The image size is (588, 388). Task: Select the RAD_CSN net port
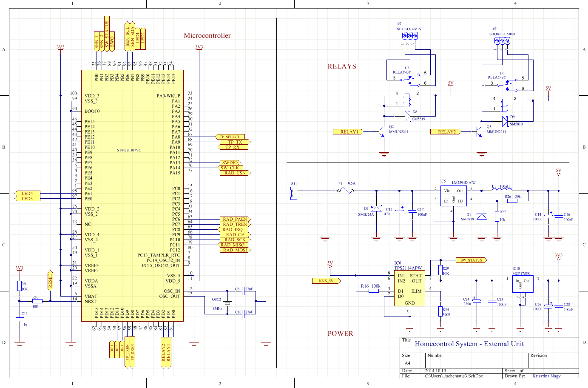[235, 173]
